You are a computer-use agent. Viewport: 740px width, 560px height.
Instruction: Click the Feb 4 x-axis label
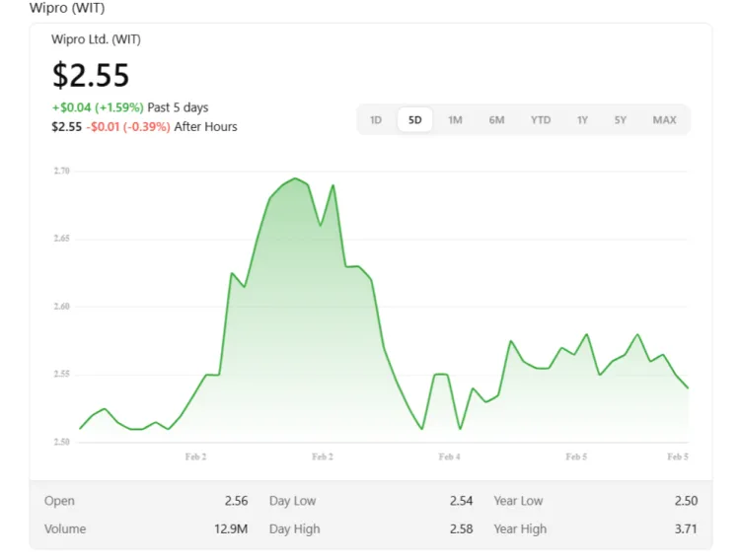tap(449, 456)
